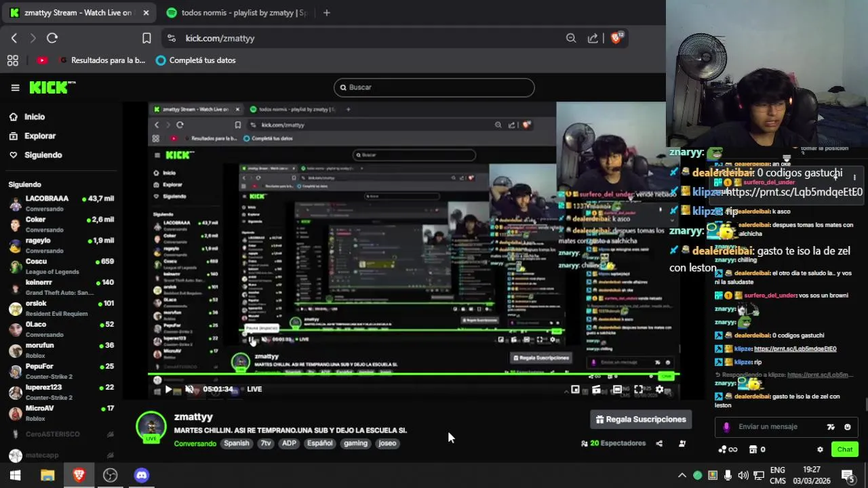The width and height of the screenshot is (868, 488).
Task: Open the browser apps grid icon in bookmarks bar
Action: [x=13, y=60]
